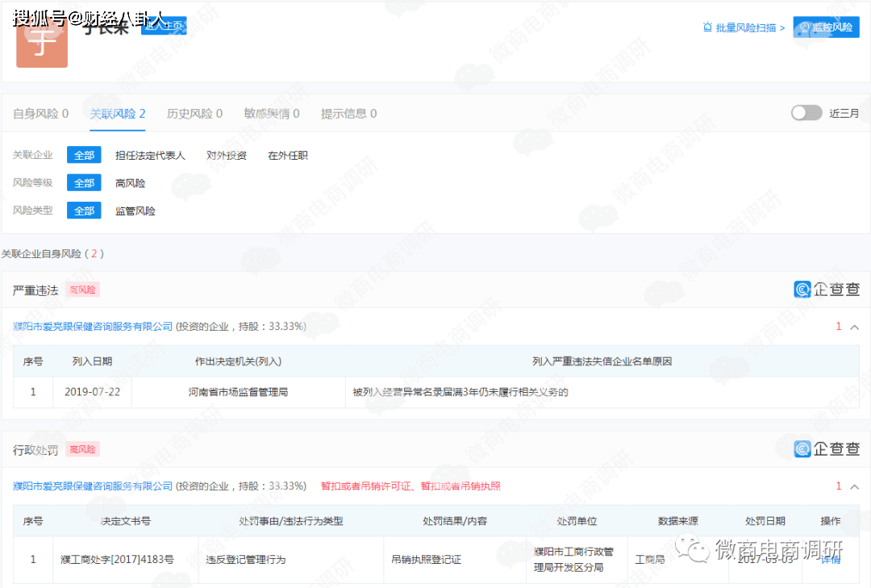Image resolution: width=871 pixels, height=588 pixels.
Task: Filter 关联企业 by 担任法定代表人
Action: click(x=150, y=156)
